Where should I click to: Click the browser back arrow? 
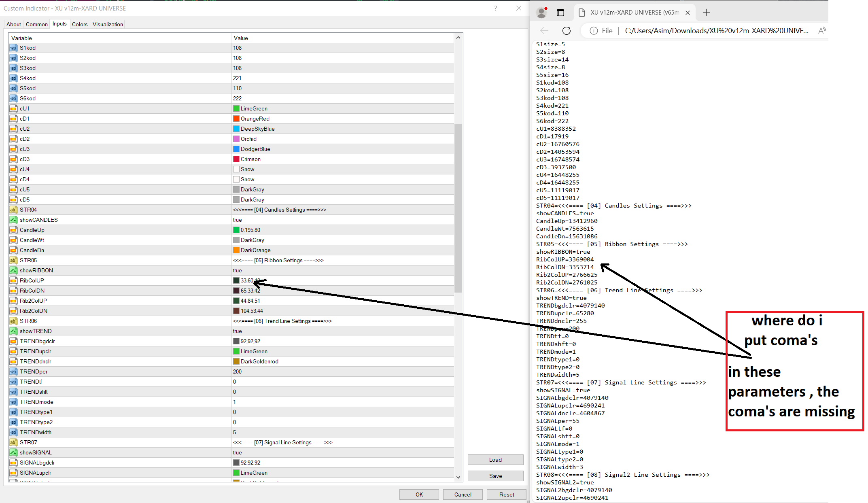pos(544,31)
